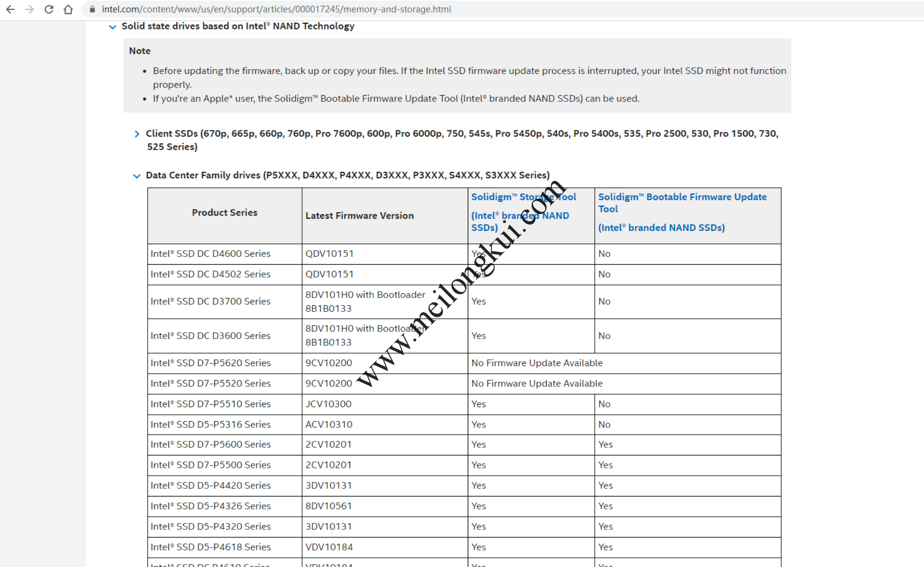
Task: Select firmware 2CV10201 for D7-P5600
Action: 328,444
